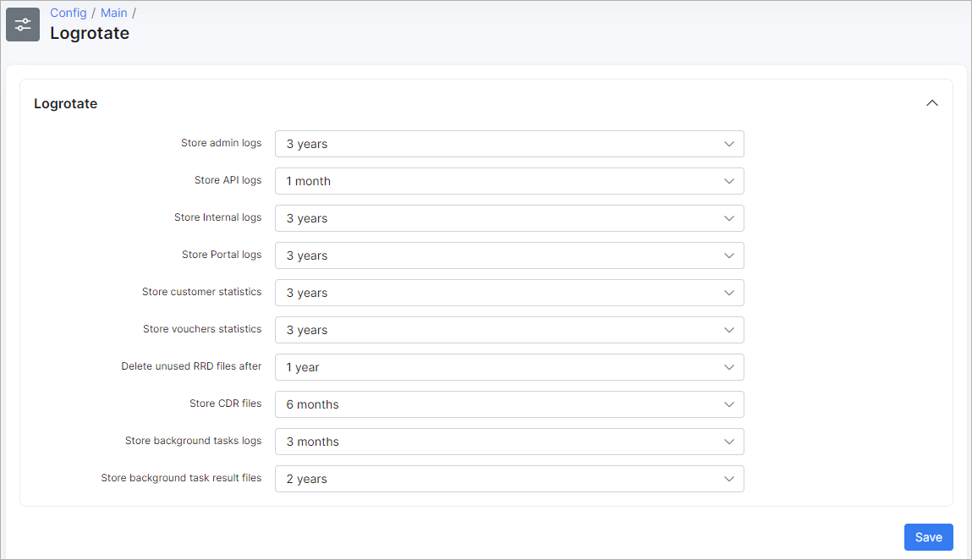Go to Config breadcrumb link
972x560 pixels.
point(69,13)
